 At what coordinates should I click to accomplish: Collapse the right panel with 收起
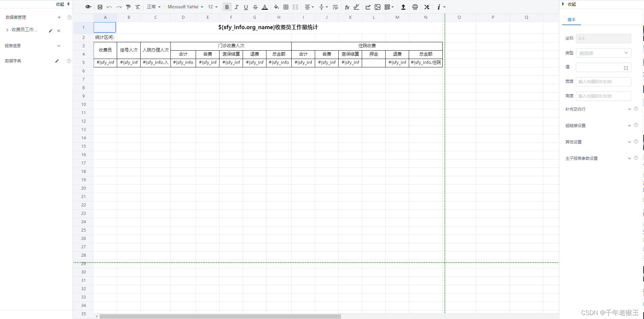click(569, 4)
